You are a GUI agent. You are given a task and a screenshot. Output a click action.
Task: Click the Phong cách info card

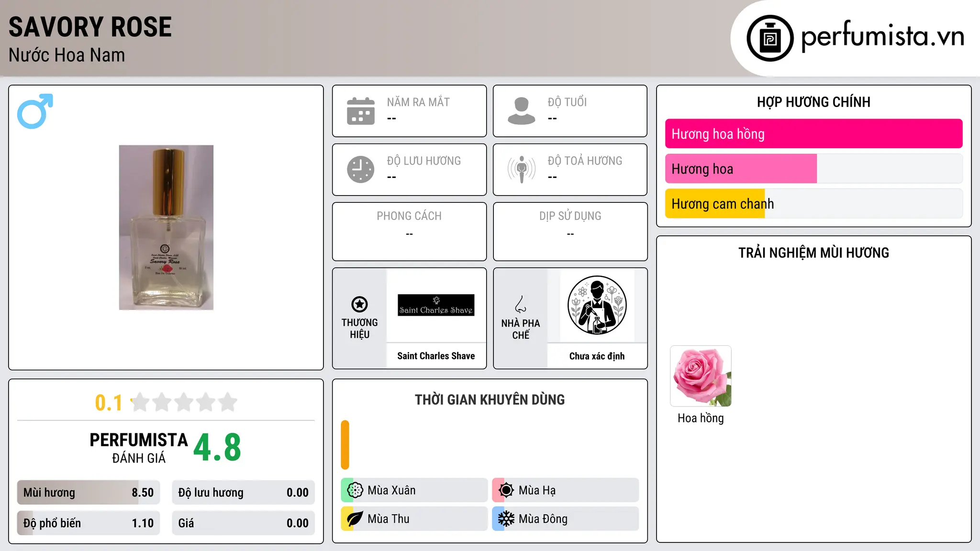click(x=409, y=231)
